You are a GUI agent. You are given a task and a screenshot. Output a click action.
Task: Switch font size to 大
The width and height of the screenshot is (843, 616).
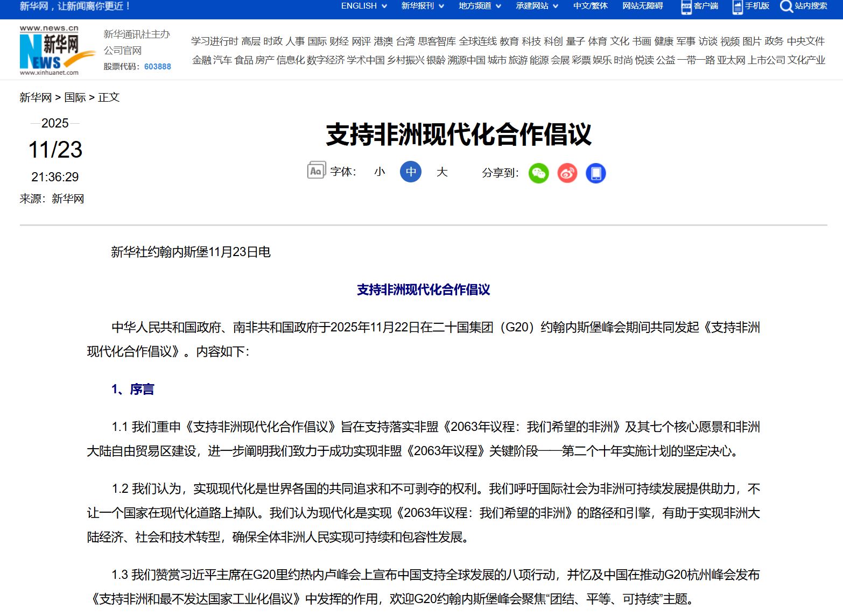point(442,172)
